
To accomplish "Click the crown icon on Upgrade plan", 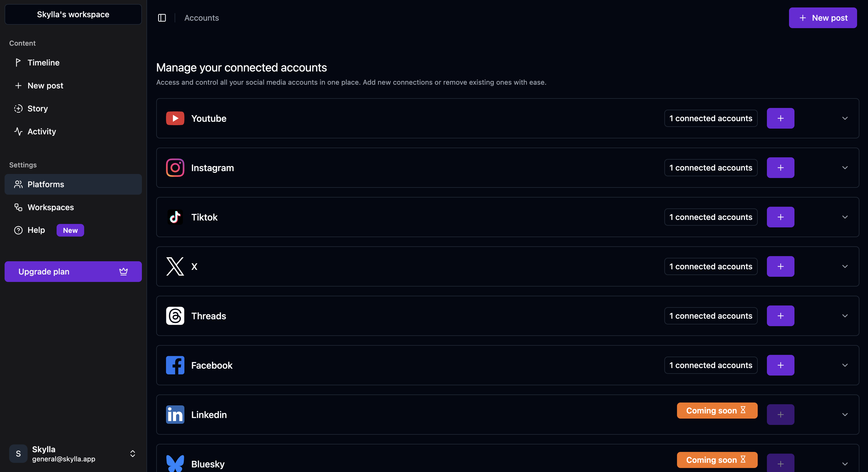I will (123, 272).
